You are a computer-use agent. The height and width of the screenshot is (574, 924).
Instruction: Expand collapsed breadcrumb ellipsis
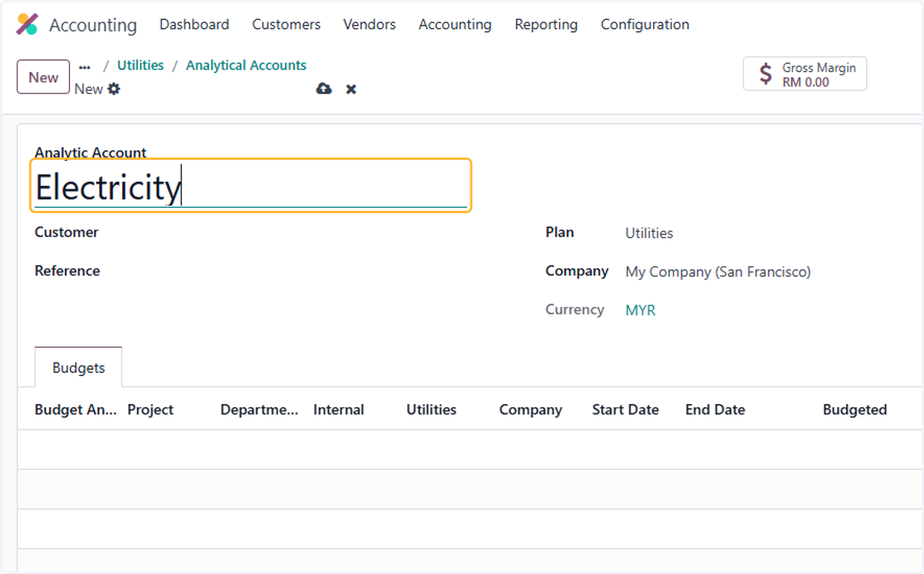(x=85, y=66)
